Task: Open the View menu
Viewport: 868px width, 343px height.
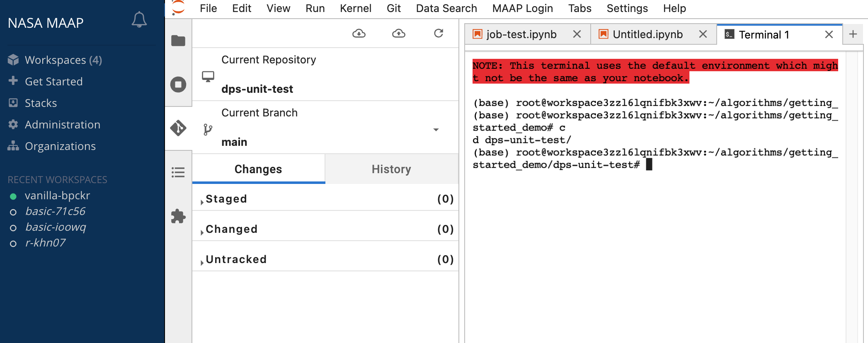Action: 278,8
